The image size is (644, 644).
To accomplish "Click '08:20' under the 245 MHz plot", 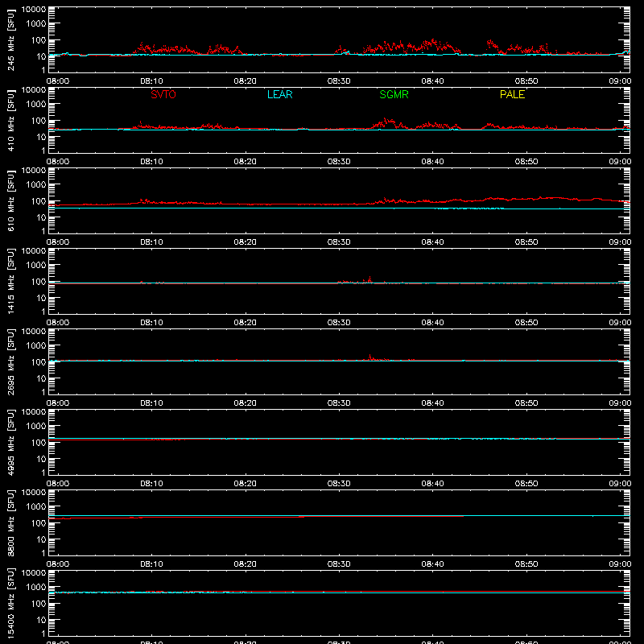I will pos(246,81).
